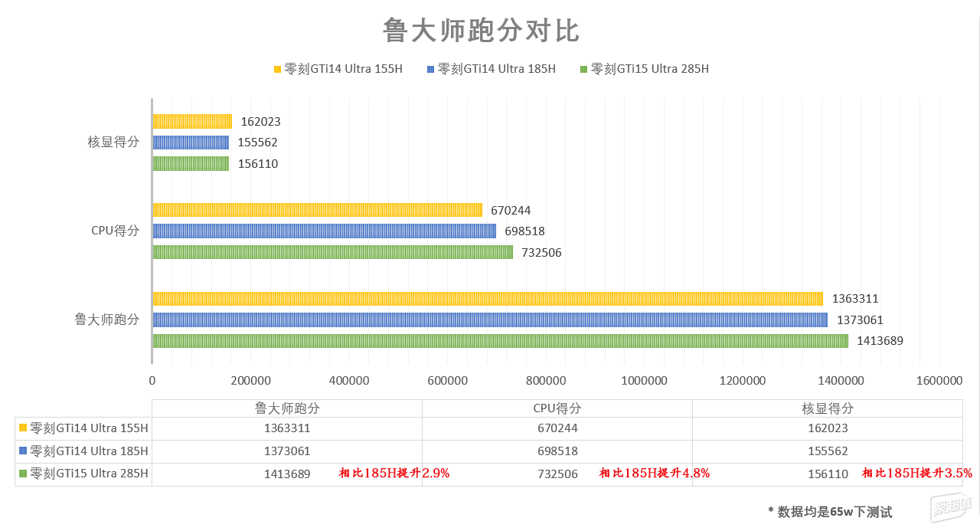Click the 核显得分 data table column header
This screenshot has width=980, height=531.
point(828,408)
